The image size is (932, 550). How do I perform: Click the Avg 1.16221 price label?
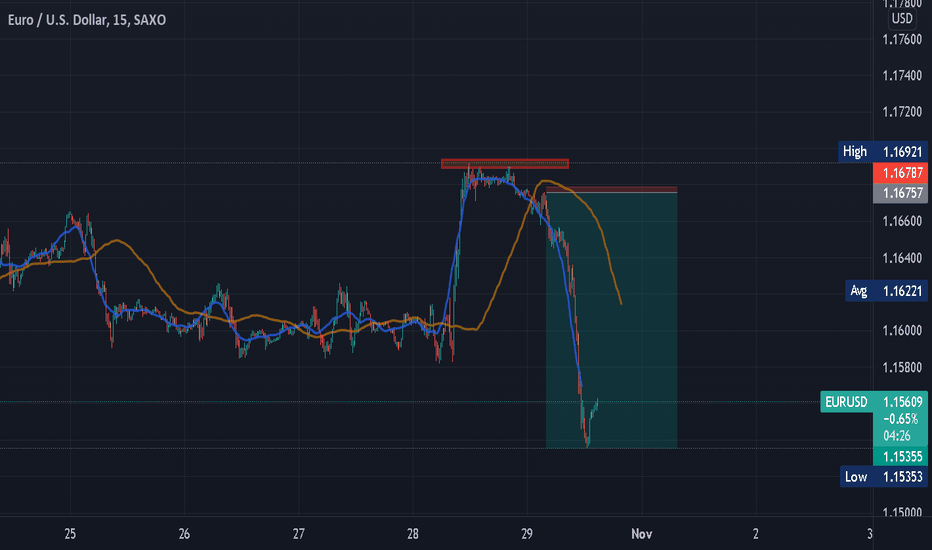pyautogui.click(x=887, y=291)
